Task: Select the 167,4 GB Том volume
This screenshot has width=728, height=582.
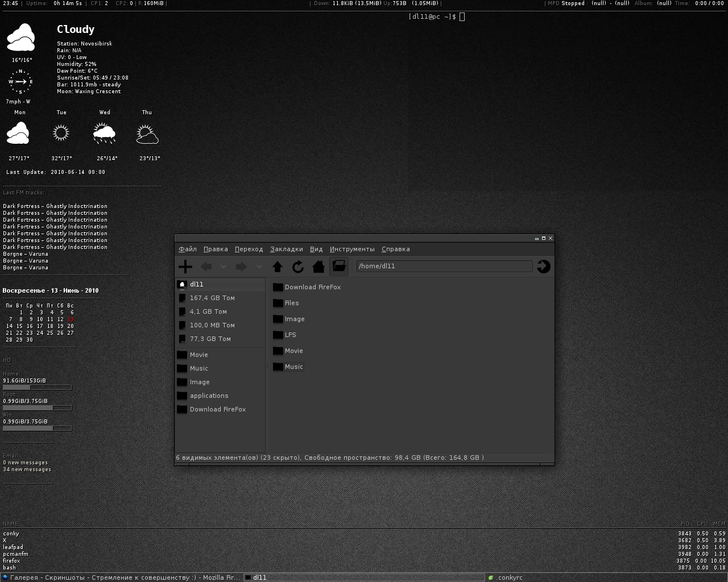Action: pyautogui.click(x=221, y=298)
